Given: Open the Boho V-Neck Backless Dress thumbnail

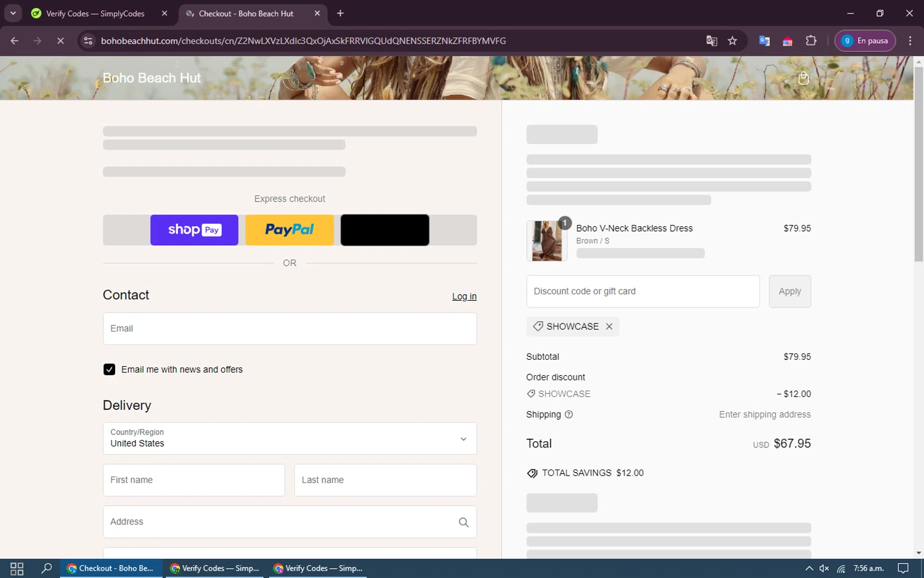Looking at the screenshot, I should [x=546, y=241].
